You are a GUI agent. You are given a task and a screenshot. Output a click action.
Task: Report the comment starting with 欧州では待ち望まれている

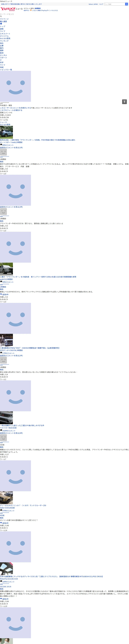[x=2, y=162]
